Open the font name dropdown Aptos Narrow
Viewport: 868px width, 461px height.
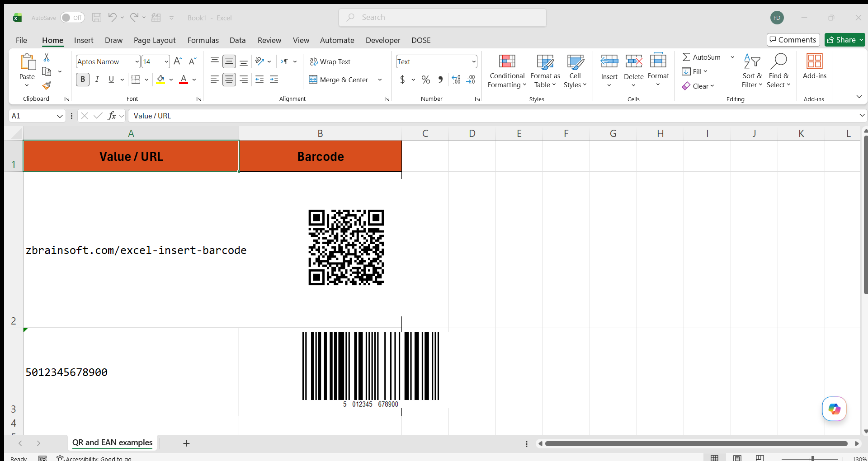click(137, 61)
